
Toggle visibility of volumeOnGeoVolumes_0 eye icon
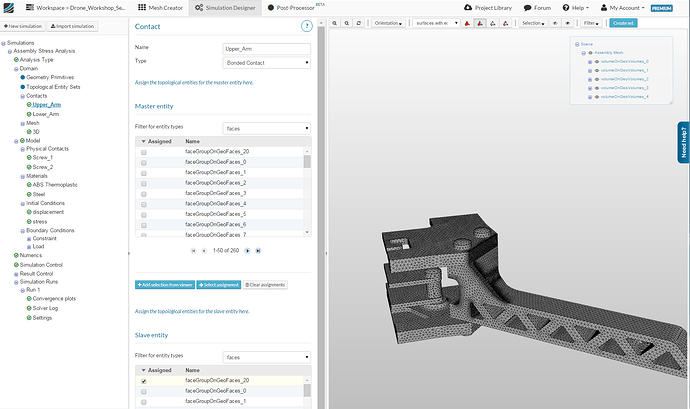(596, 62)
